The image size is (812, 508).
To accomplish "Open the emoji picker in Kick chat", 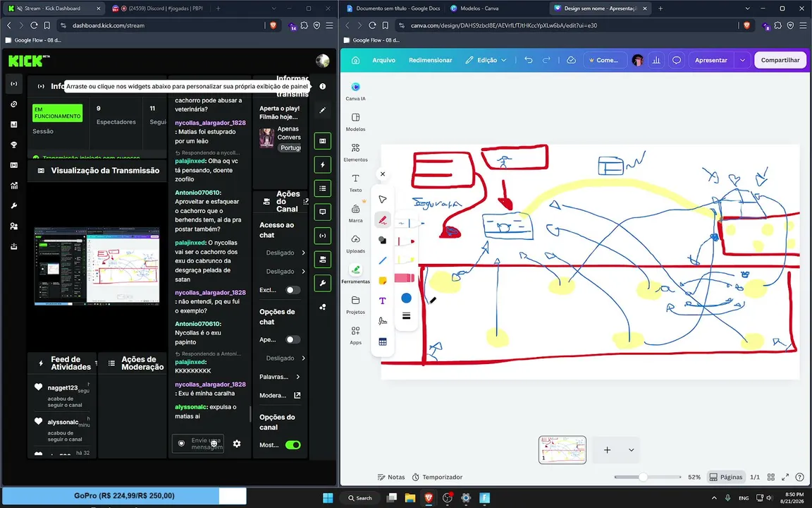I will click(214, 444).
